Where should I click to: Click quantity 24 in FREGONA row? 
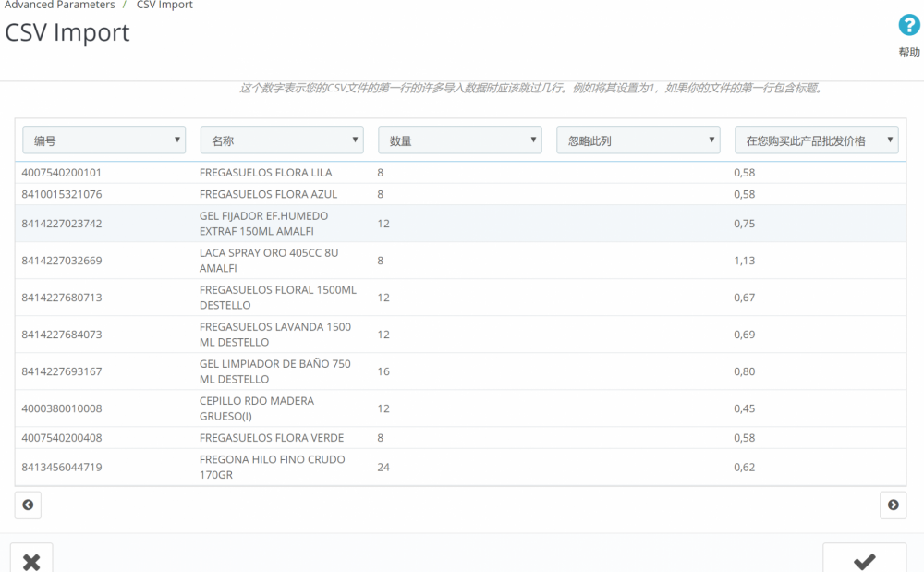(383, 468)
